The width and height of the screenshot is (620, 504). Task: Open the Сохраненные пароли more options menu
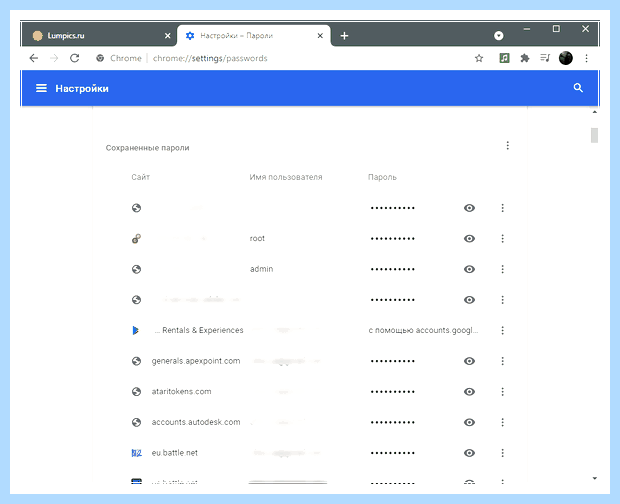pyautogui.click(x=508, y=145)
